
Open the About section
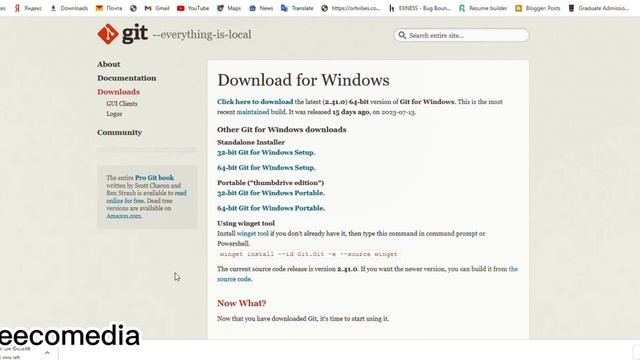pyautogui.click(x=109, y=64)
